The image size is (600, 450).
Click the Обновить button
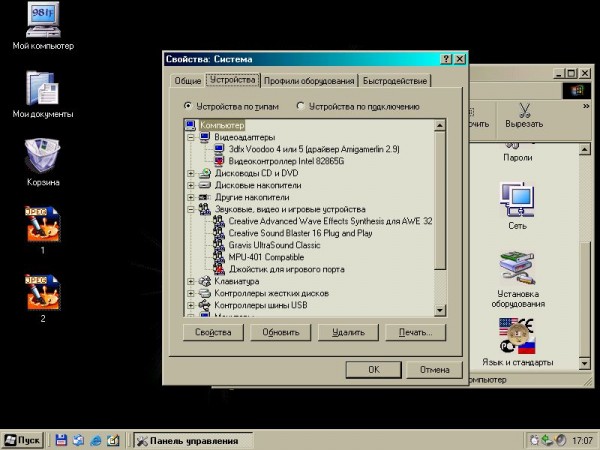(x=280, y=332)
